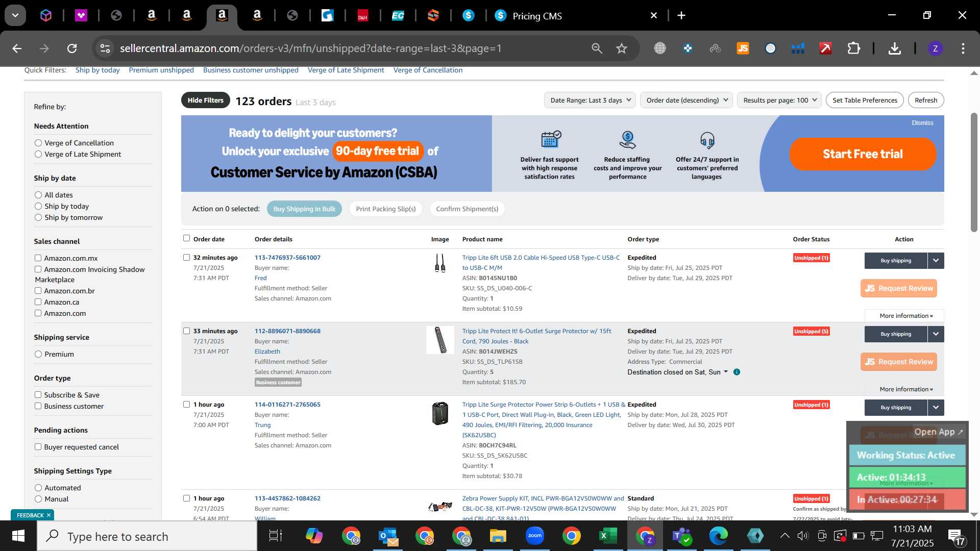The width and height of the screenshot is (980, 551).
Task: Open Task View on the taskbar
Action: 276,536
